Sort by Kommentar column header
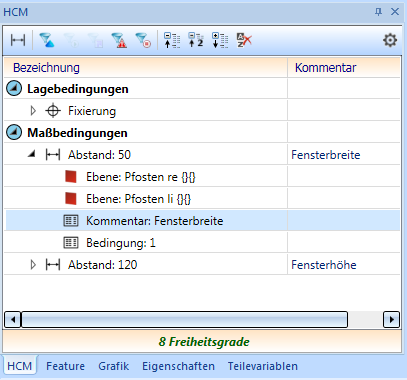Image resolution: width=407 pixels, height=380 pixels. (x=344, y=68)
